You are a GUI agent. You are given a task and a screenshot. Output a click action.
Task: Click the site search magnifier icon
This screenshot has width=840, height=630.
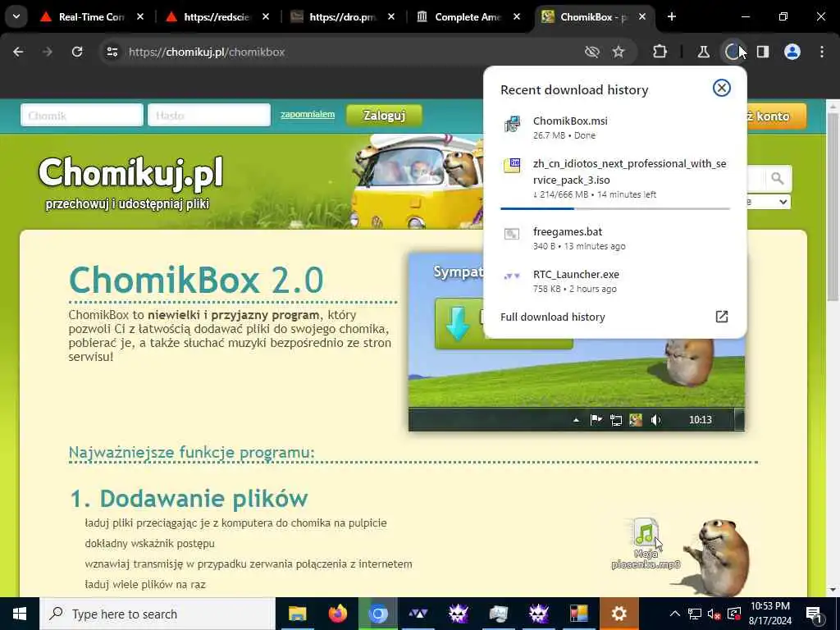778,178
